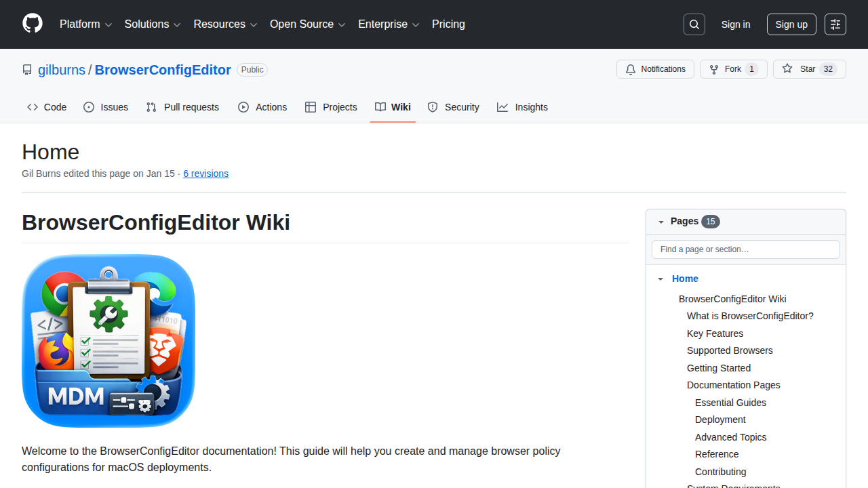Click the Public visibility badge
The width and height of the screenshot is (868, 488).
(x=252, y=70)
